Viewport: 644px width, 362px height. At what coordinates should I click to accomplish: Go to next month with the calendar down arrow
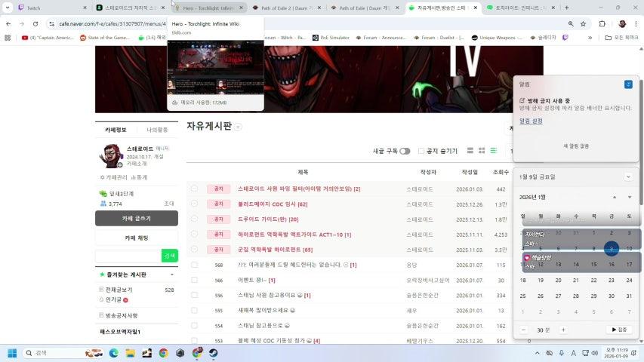tap(630, 198)
